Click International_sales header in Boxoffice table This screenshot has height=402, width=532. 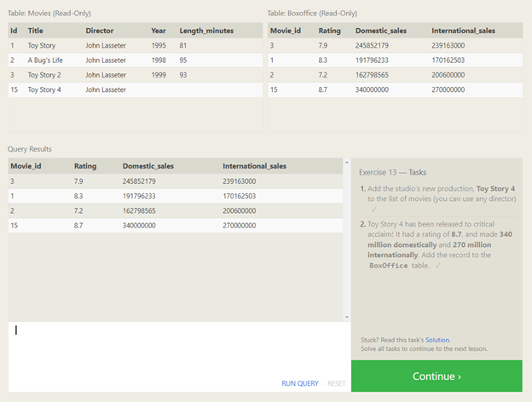pyautogui.click(x=463, y=31)
